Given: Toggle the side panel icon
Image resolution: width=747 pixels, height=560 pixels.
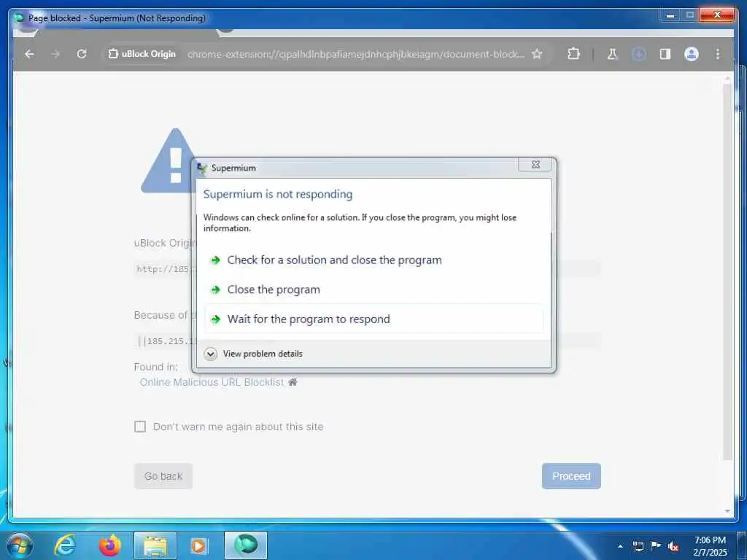Looking at the screenshot, I should 665,54.
